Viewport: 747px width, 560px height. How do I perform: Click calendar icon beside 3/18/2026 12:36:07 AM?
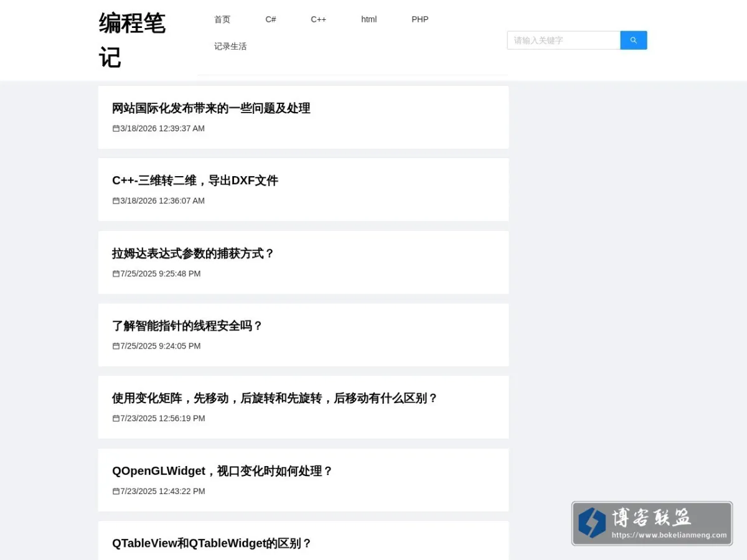(116, 200)
